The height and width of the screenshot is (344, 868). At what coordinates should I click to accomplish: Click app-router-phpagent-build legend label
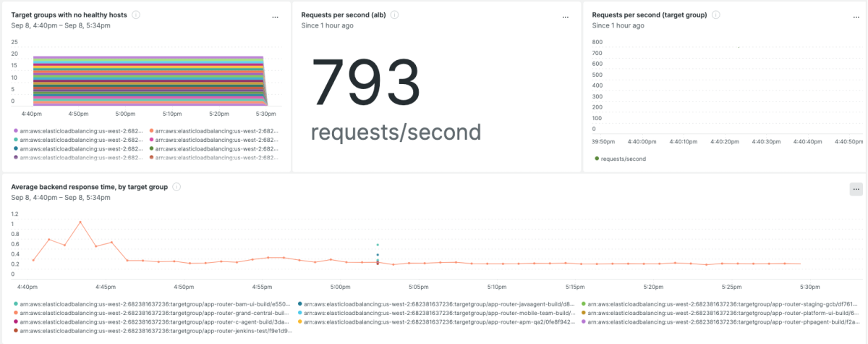coord(723,322)
